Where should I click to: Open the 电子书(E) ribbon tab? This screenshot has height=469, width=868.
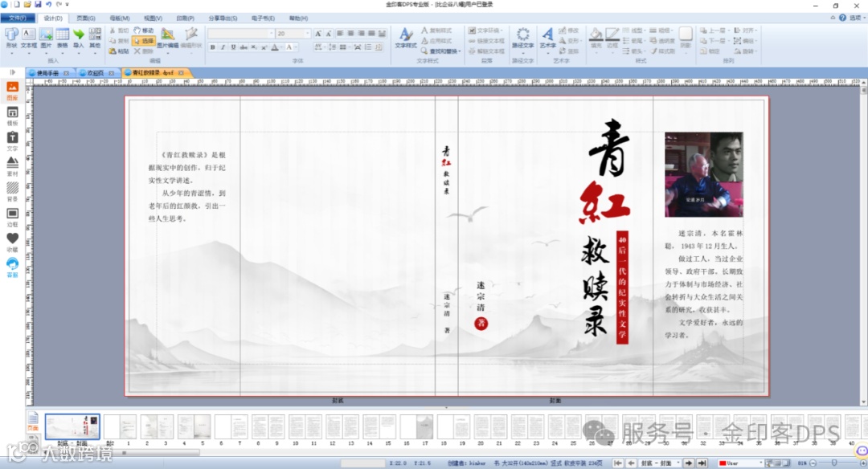(262, 18)
